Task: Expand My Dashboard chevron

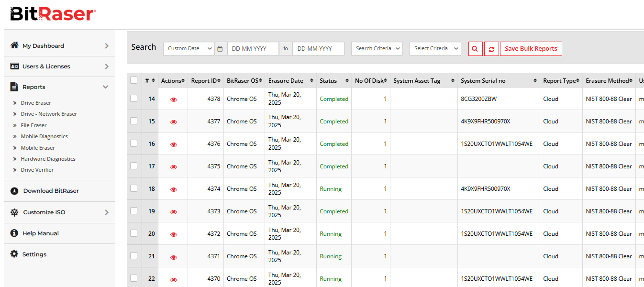Action: click(107, 46)
